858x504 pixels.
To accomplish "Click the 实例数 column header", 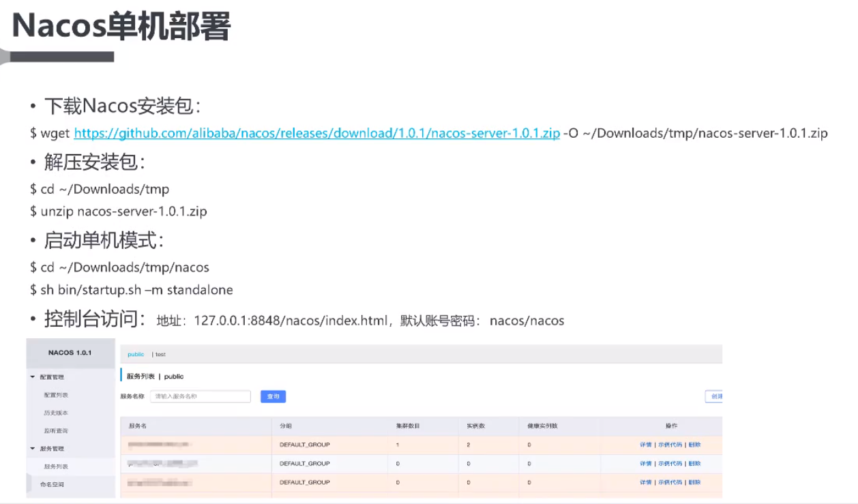I will [475, 426].
